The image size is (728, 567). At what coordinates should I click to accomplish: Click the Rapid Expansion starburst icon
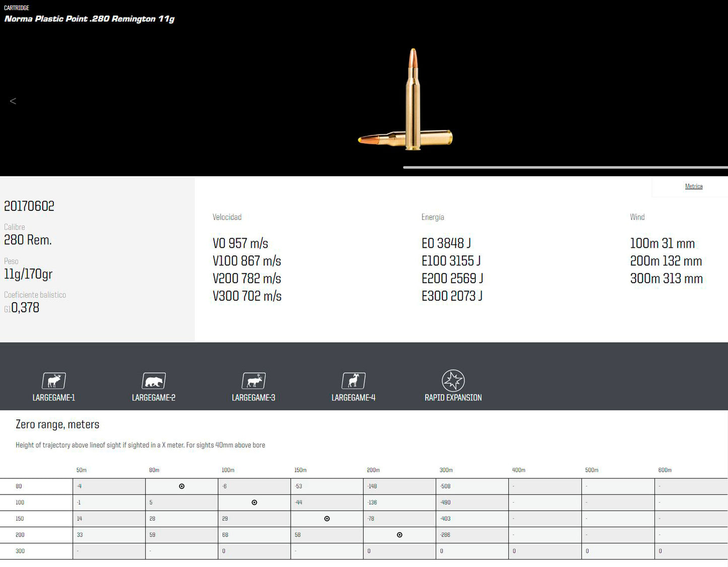pyautogui.click(x=453, y=381)
